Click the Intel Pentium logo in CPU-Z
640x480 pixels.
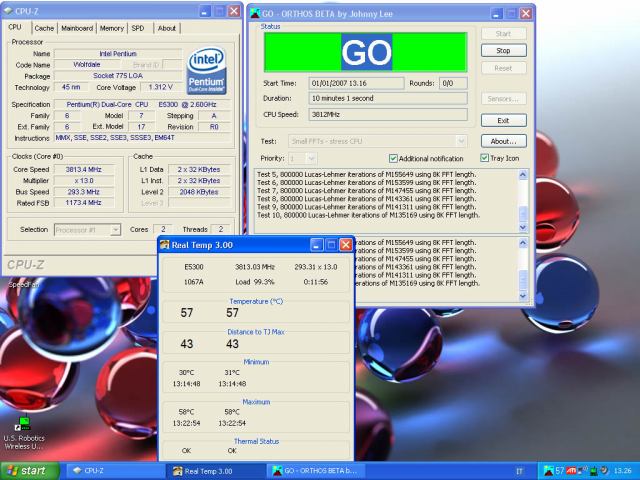[207, 71]
